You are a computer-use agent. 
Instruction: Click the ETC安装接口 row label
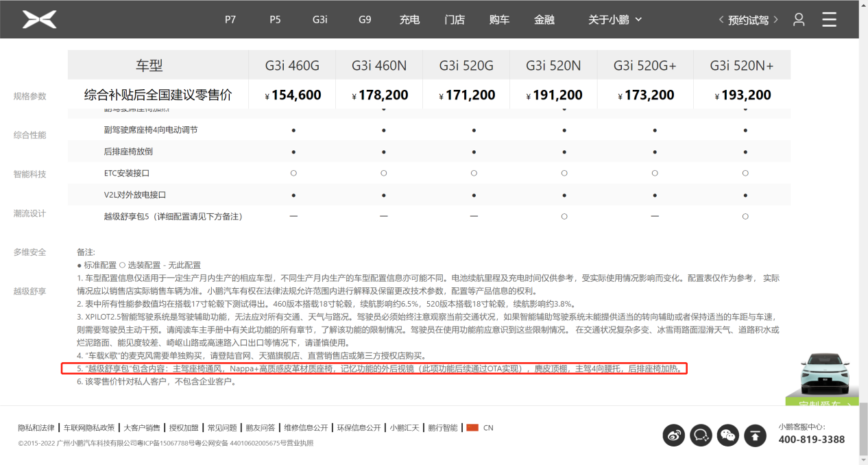tap(127, 174)
